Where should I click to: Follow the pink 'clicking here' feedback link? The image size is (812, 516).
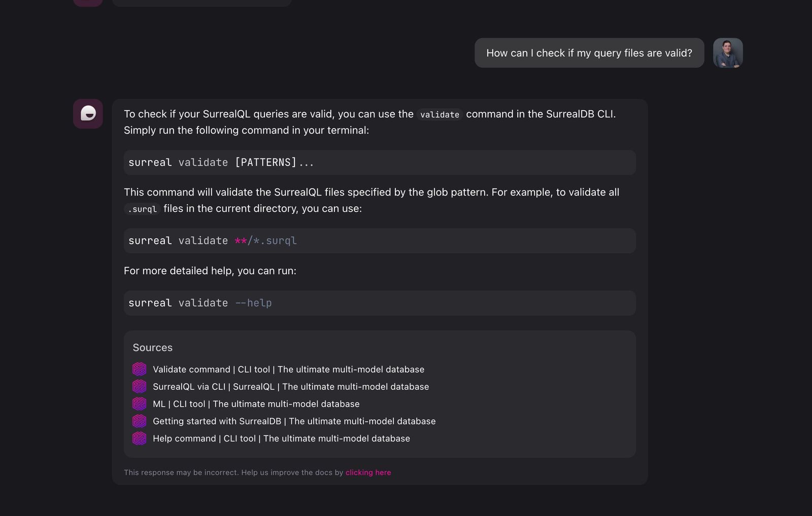pyautogui.click(x=368, y=472)
